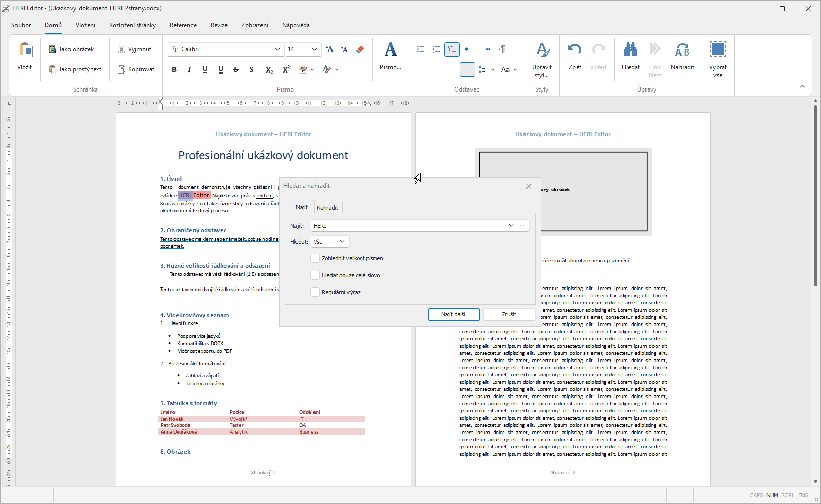
Task: Toggle the Regulární výraz checkbox
Action: click(315, 292)
